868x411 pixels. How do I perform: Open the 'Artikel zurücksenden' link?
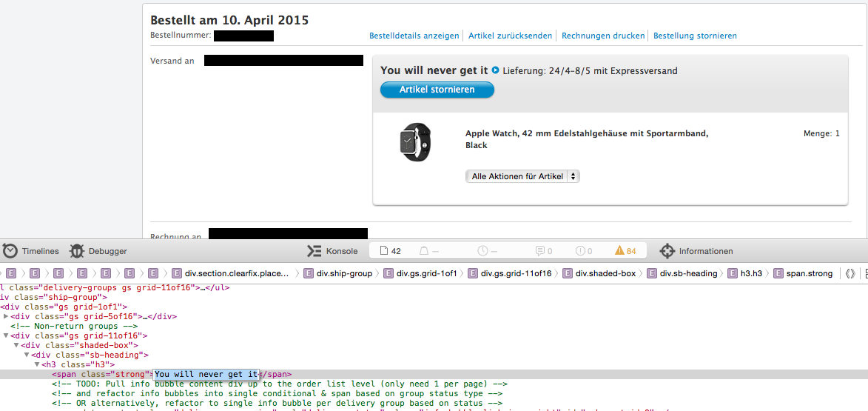[511, 36]
